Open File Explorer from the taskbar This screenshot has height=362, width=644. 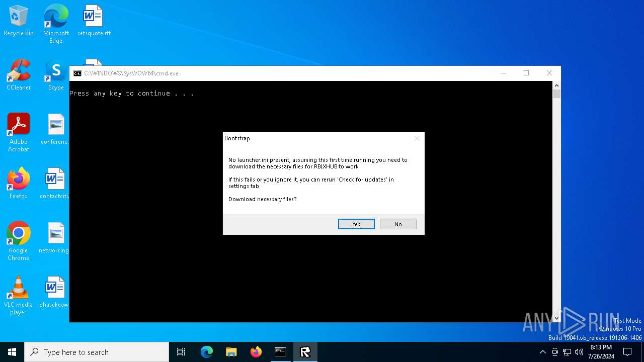click(231, 352)
